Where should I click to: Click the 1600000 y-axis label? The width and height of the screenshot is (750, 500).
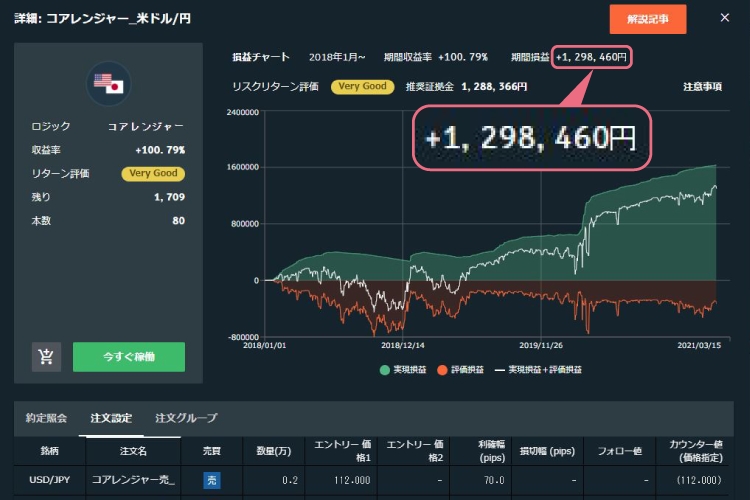tap(243, 167)
